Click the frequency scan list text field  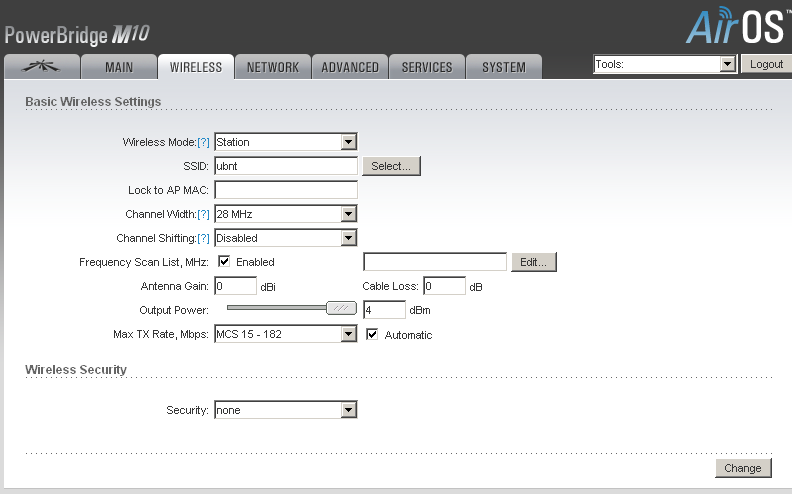click(x=435, y=262)
